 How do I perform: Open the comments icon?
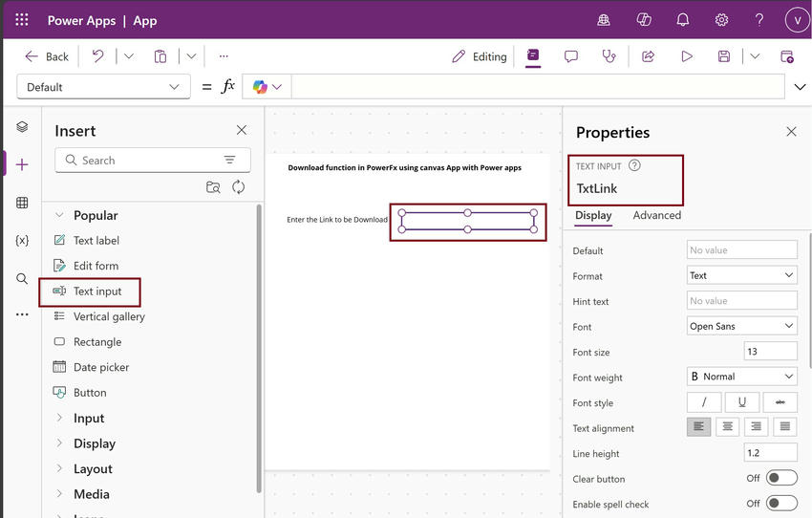tap(570, 56)
